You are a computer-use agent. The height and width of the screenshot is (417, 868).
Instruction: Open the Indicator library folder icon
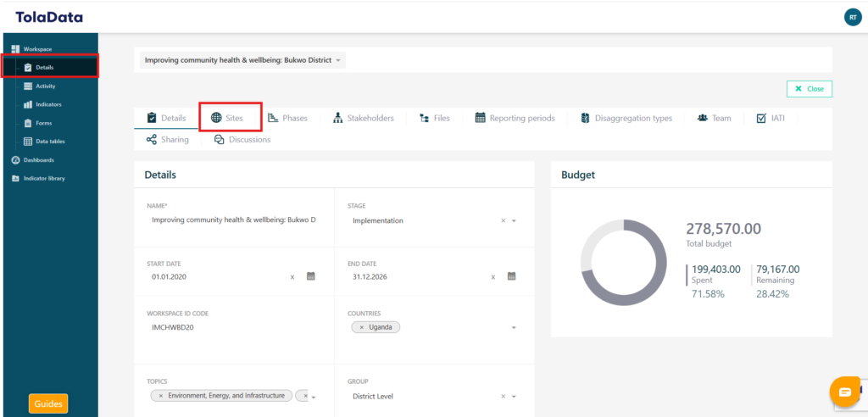tap(15, 178)
